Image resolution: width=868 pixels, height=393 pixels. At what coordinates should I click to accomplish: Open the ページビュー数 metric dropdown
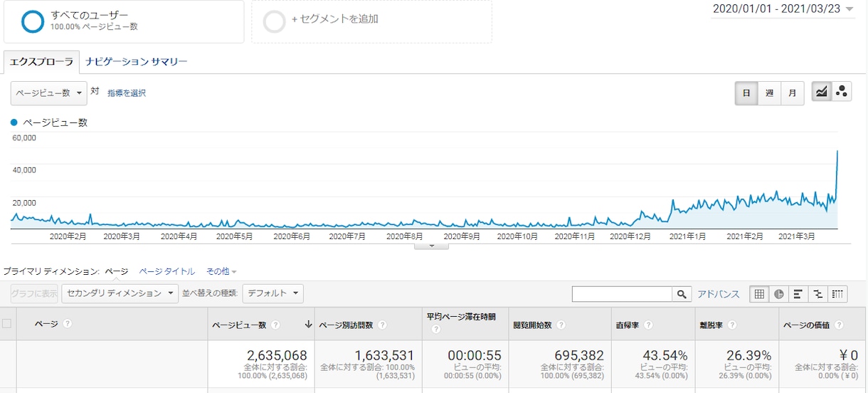pyautogui.click(x=49, y=93)
